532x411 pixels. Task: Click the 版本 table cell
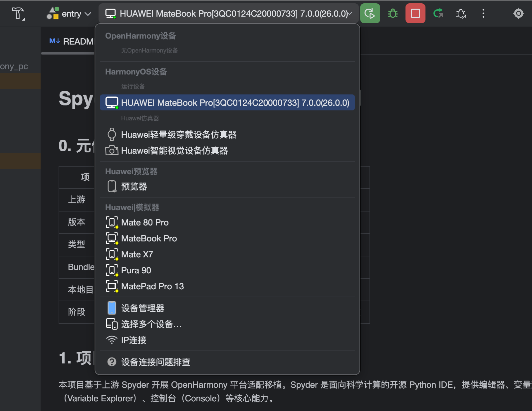(x=77, y=222)
